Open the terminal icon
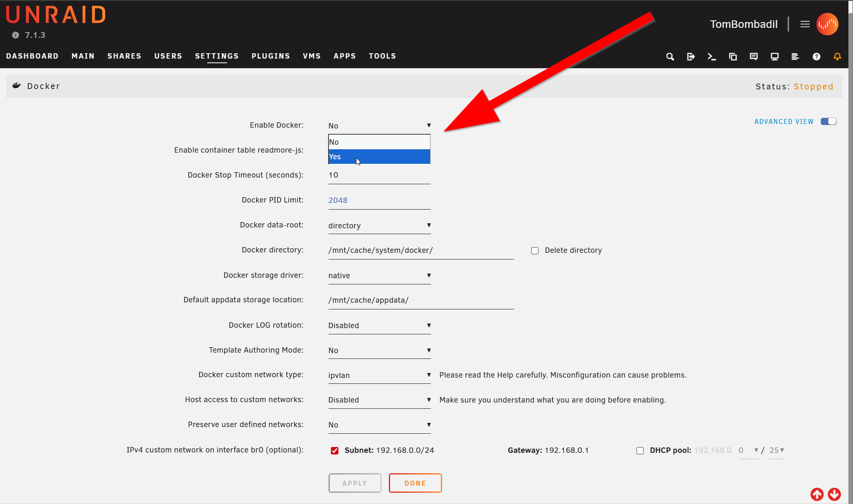 (712, 57)
